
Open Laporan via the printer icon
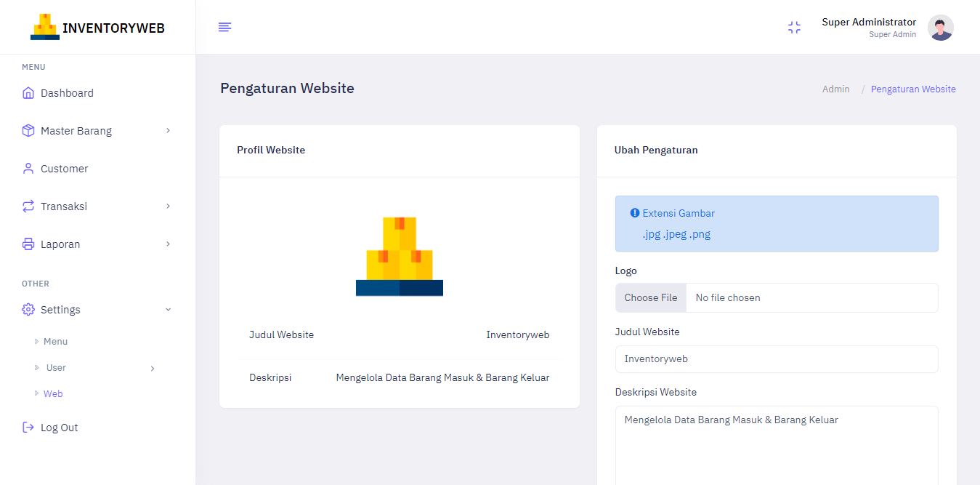coord(28,244)
